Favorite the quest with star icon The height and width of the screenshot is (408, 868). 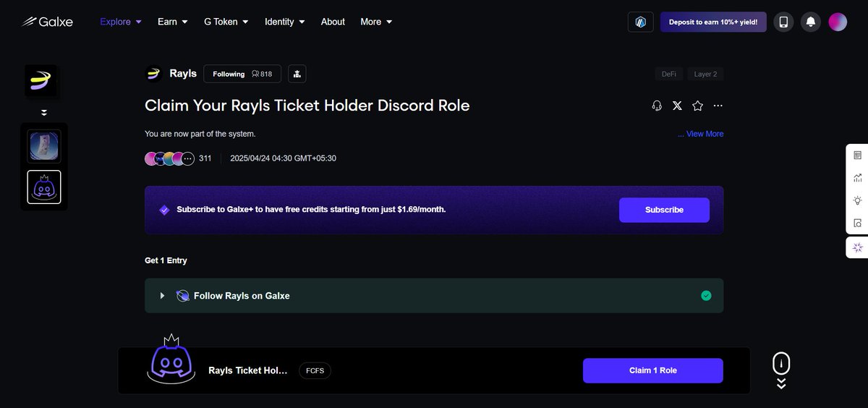(697, 106)
